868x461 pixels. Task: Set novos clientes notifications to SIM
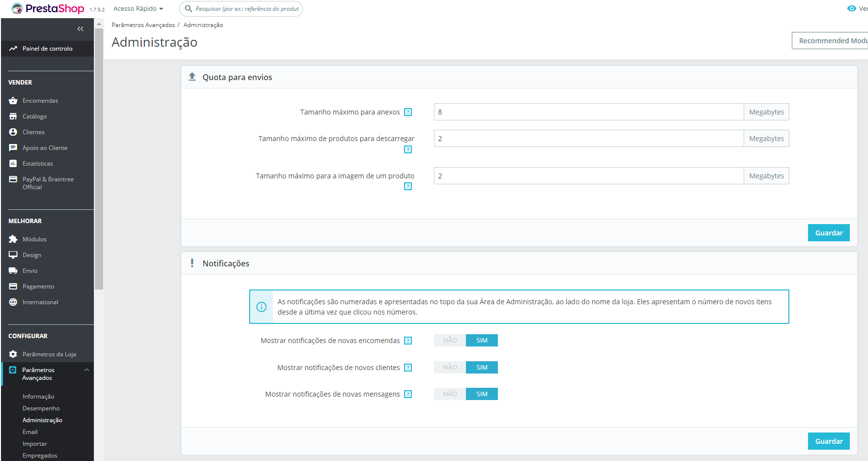[x=482, y=368]
